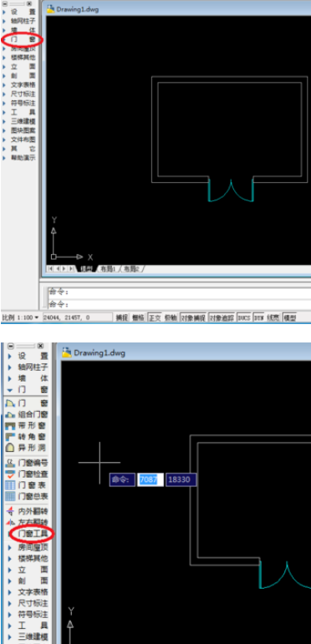The image size is (311, 644).
Task: Toggle 模型 button in status bar
Action: click(x=289, y=317)
